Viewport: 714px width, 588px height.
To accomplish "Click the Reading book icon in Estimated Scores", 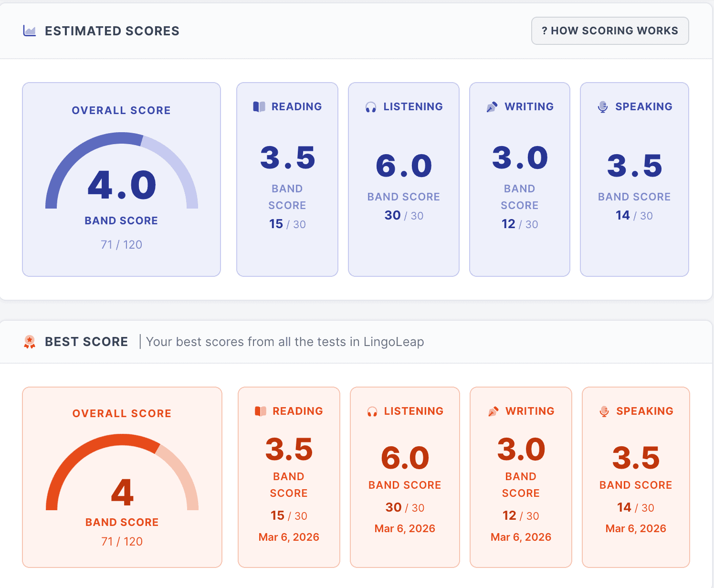I will (x=259, y=106).
